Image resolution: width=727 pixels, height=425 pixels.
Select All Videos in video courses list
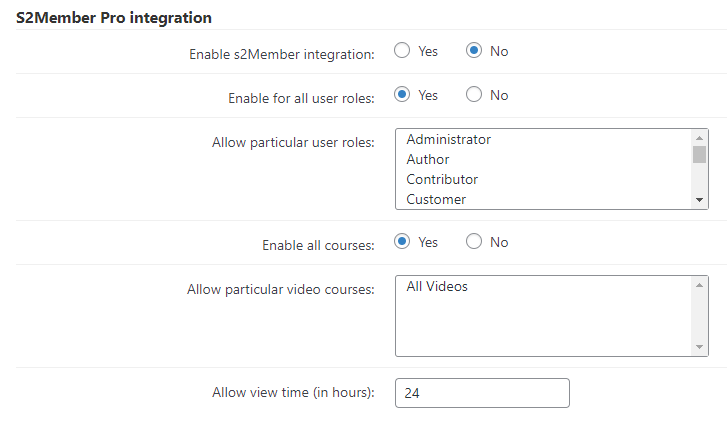pyautogui.click(x=544, y=286)
